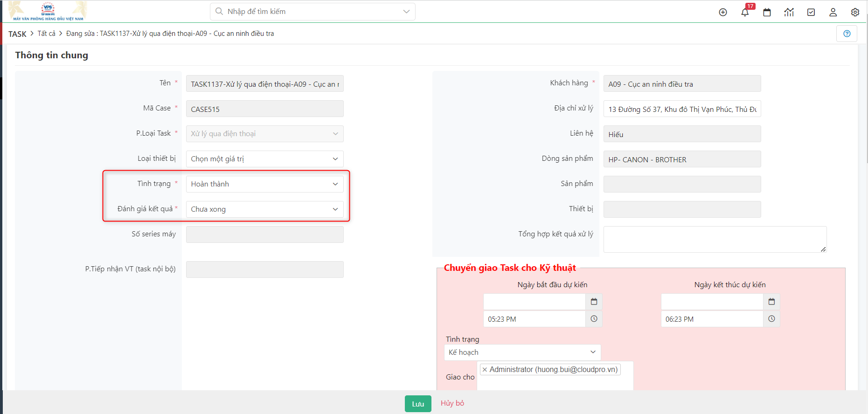868x414 pixels.
Task: Click the 05:23 PM time field
Action: coord(535,319)
